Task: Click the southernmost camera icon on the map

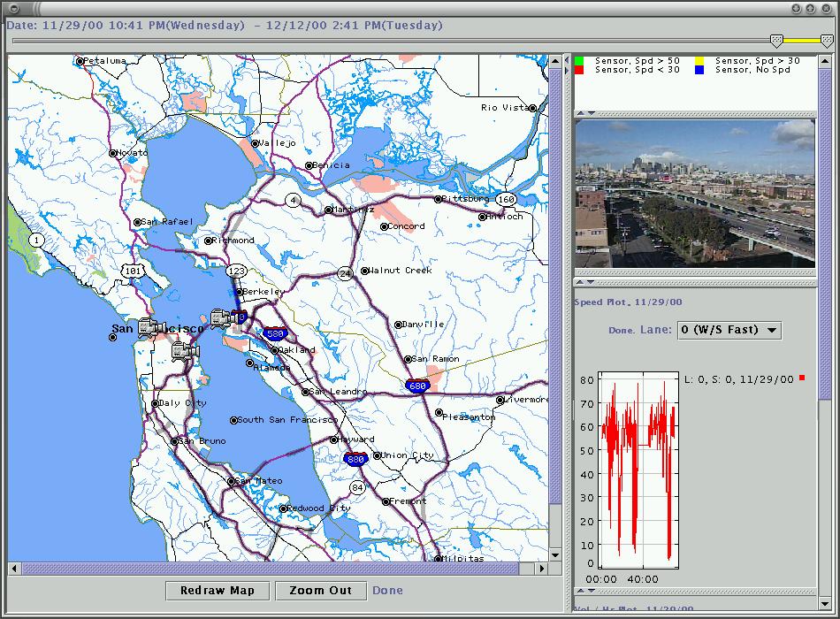Action: click(x=185, y=351)
